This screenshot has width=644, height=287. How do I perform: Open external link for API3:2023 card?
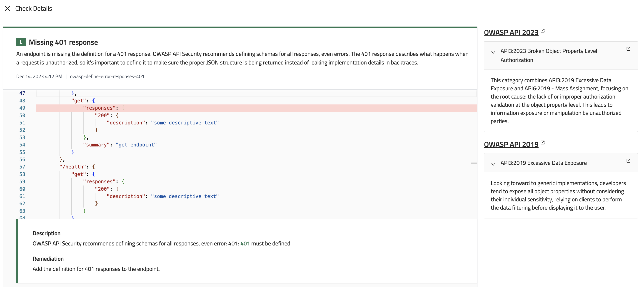pos(628,49)
